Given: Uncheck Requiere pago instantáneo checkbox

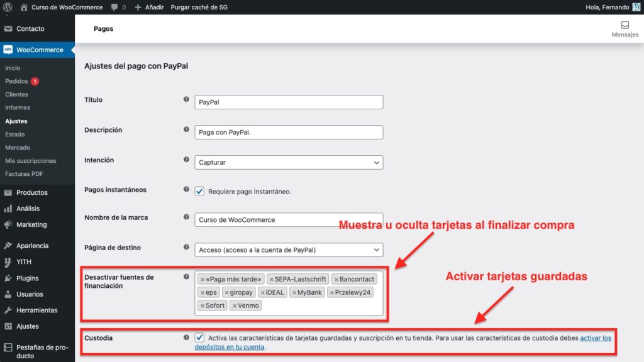Looking at the screenshot, I should (x=199, y=191).
